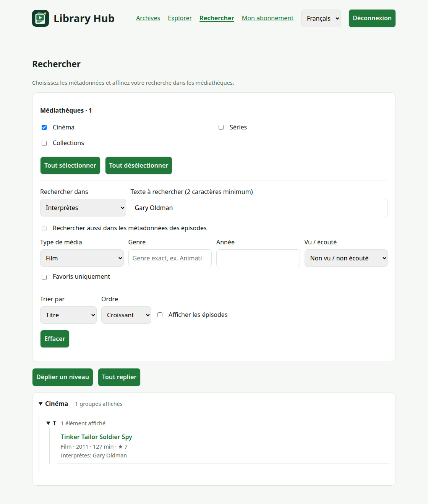Click the search text field containing Gary Oldman
Viewport: 428px width, 504px height.
click(259, 208)
